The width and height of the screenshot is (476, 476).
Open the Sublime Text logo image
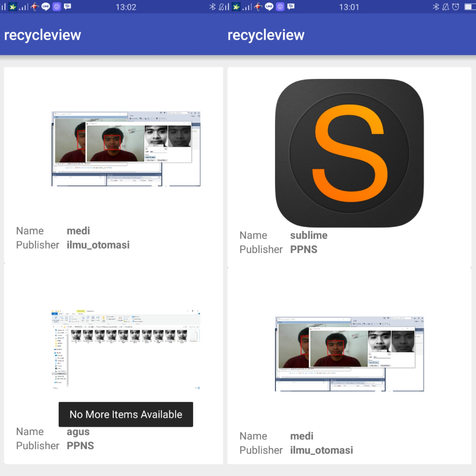[x=349, y=153]
